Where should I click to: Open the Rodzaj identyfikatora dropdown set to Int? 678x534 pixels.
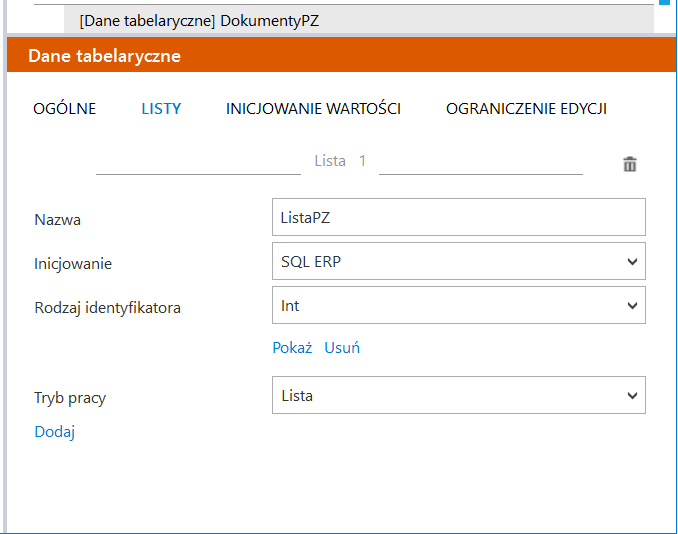458,306
